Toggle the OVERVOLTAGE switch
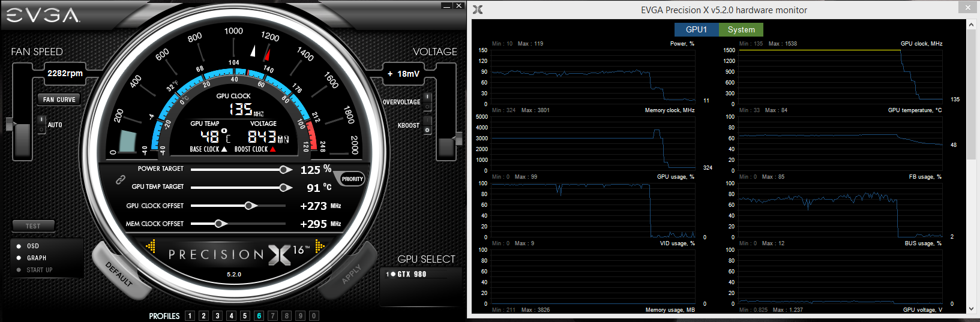980x322 pixels. [x=427, y=102]
